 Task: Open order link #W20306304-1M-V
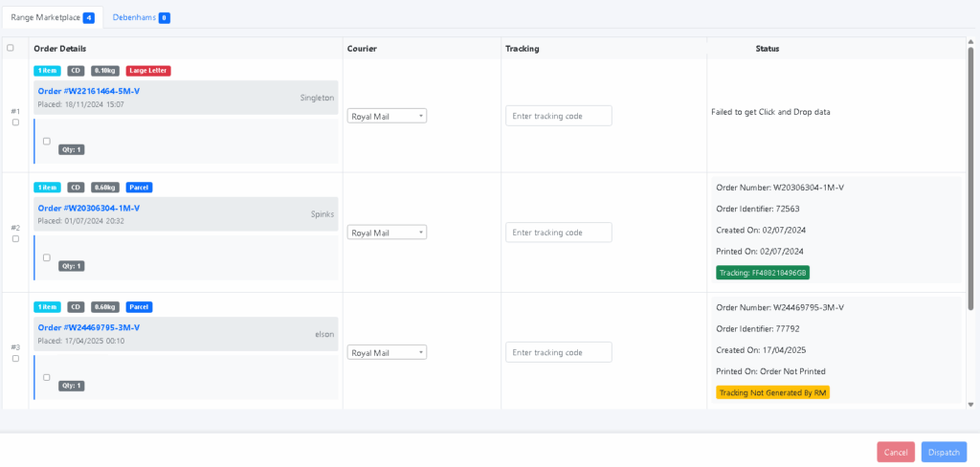(x=89, y=208)
